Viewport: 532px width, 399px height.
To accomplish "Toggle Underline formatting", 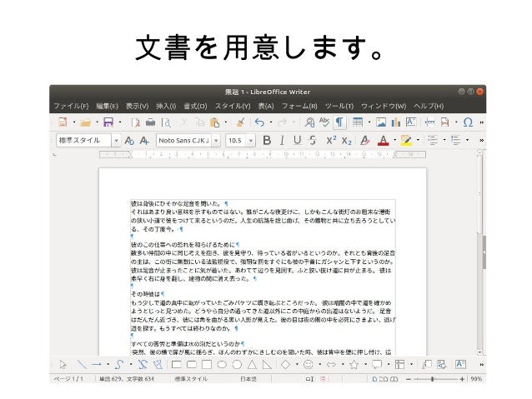I will pyautogui.click(x=297, y=140).
